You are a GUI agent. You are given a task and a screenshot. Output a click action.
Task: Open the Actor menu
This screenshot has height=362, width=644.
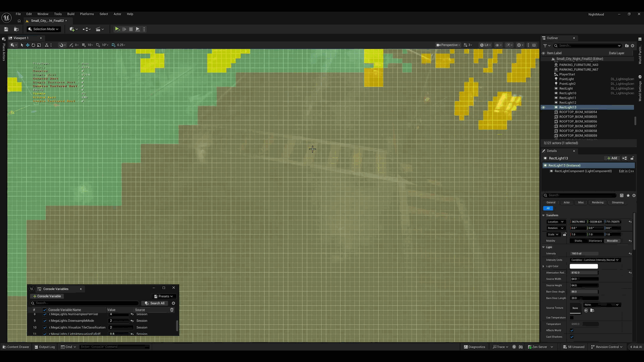[x=117, y=14]
